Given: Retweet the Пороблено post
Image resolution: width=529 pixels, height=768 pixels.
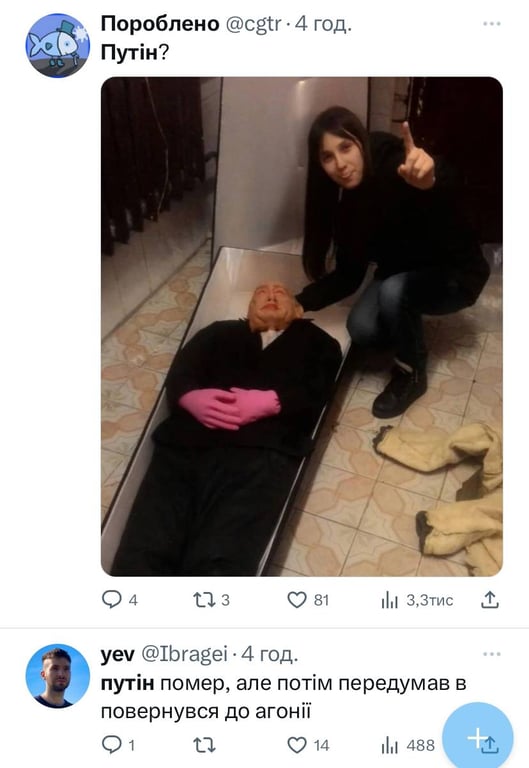Looking at the screenshot, I should tap(203, 600).
